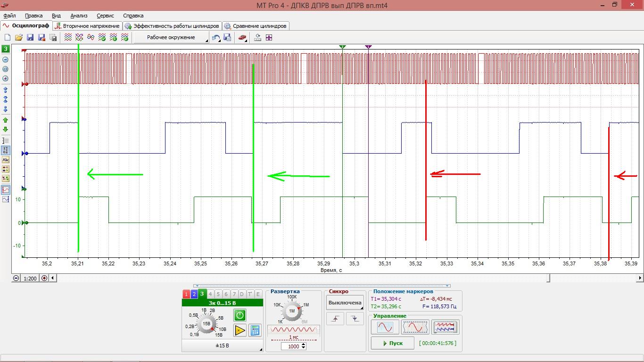Switch to Эффективность работы цилиндров tab
The height and width of the screenshot is (362, 644).
coord(172,26)
